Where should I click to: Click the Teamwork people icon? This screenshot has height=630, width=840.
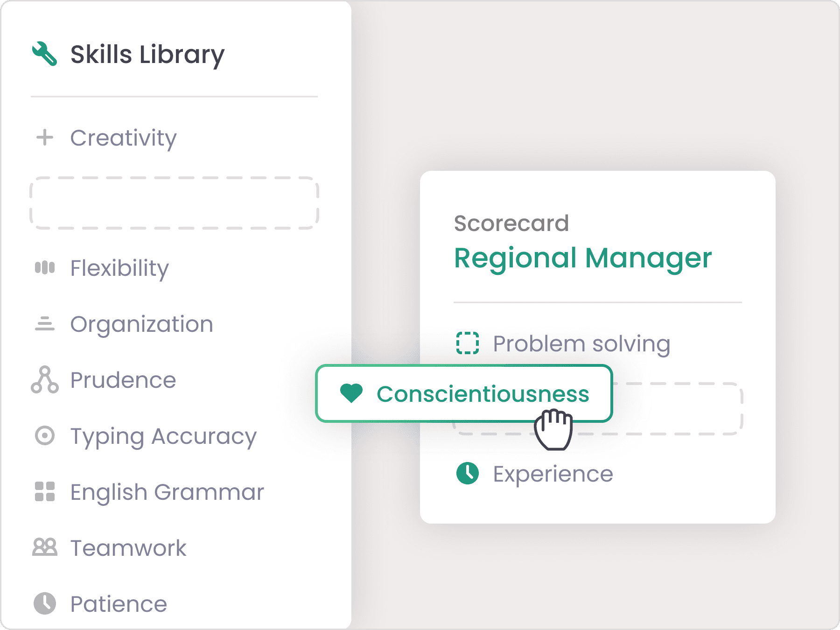(45, 547)
